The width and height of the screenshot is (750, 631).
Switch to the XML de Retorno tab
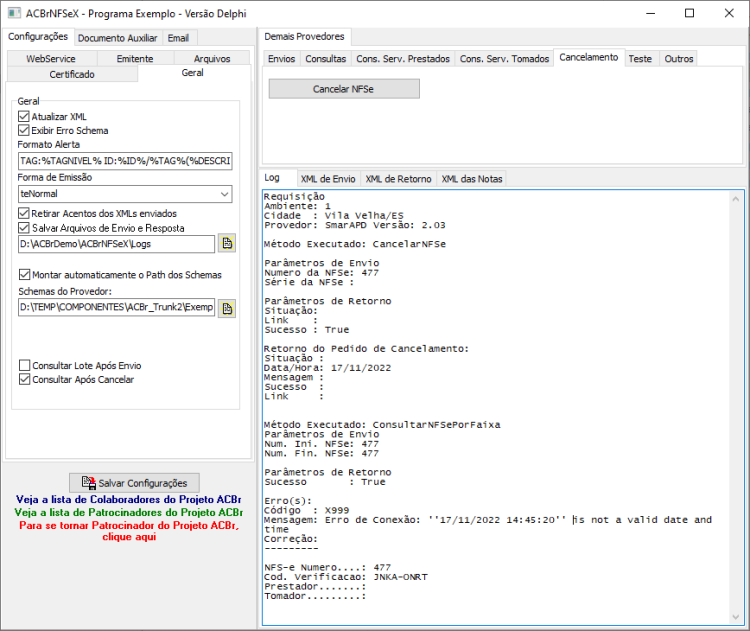click(x=398, y=179)
